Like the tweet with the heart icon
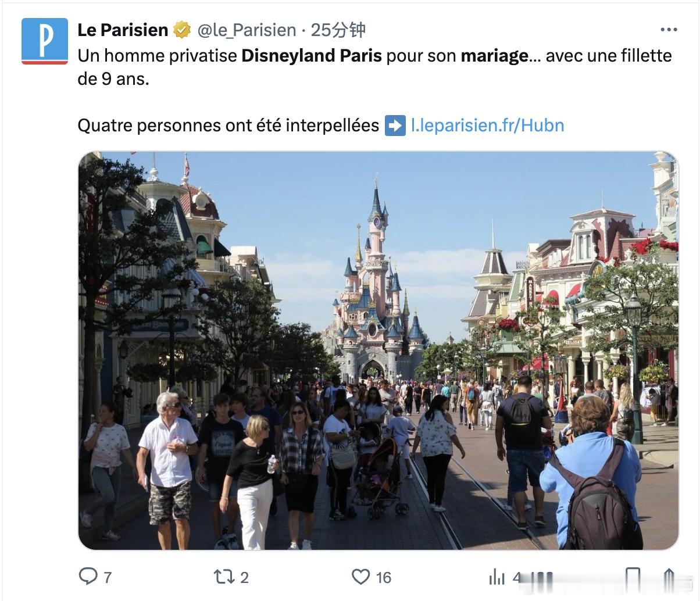Screen dimensions: 700x601 pyautogui.click(x=361, y=577)
